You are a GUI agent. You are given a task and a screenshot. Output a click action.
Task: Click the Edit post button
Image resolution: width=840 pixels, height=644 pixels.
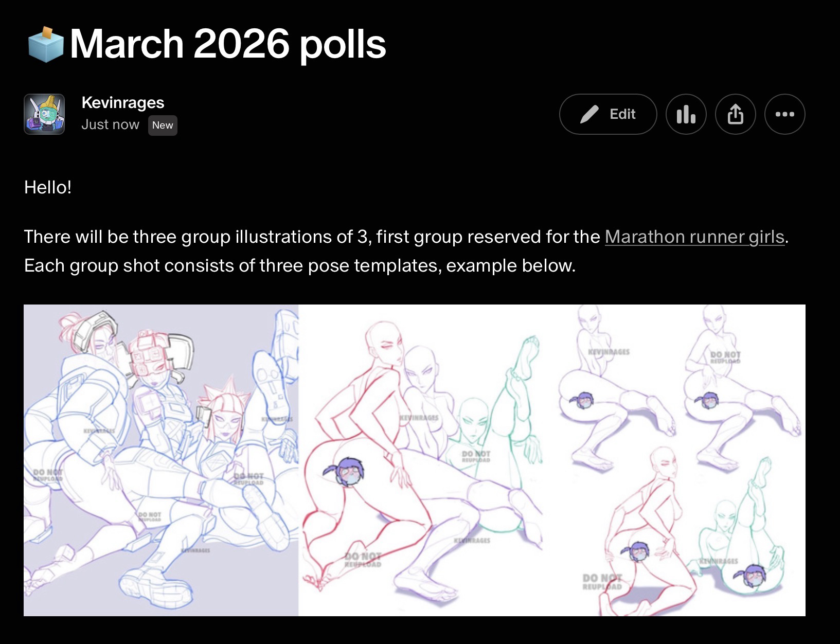tap(607, 114)
